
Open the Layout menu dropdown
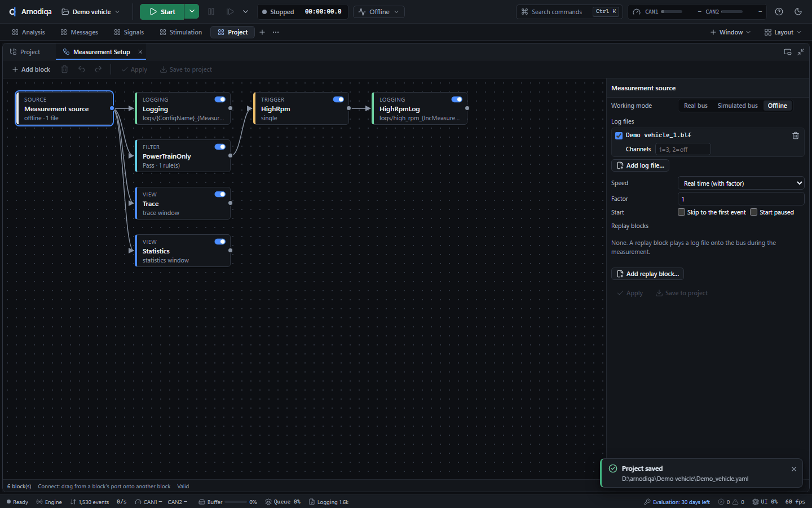click(783, 32)
